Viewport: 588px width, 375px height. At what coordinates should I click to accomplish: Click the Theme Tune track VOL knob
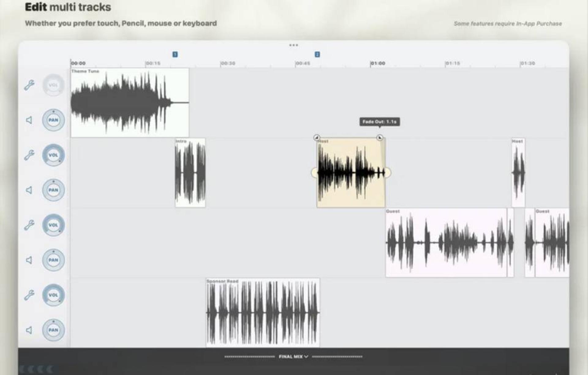53,85
